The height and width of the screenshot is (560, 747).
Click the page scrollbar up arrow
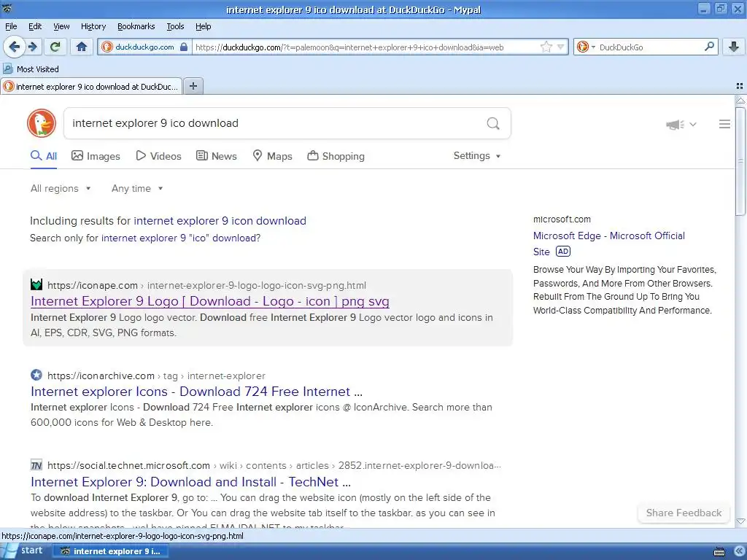click(740, 101)
